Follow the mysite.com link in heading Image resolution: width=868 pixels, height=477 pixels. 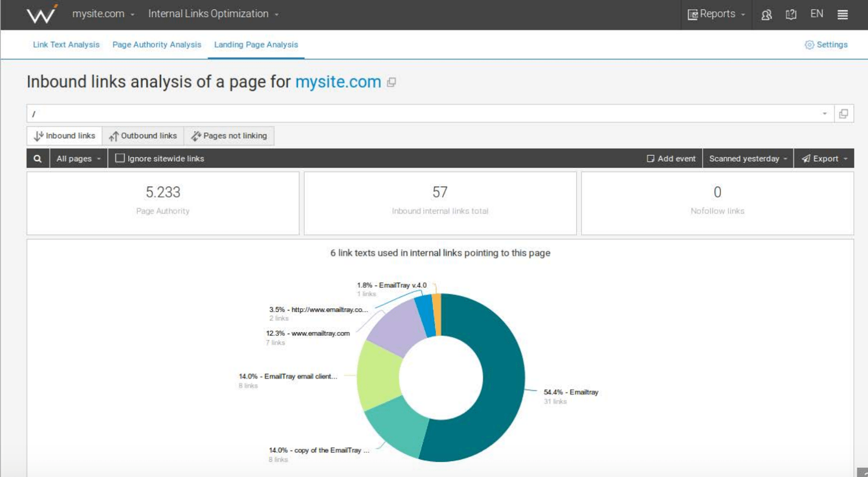tap(338, 82)
